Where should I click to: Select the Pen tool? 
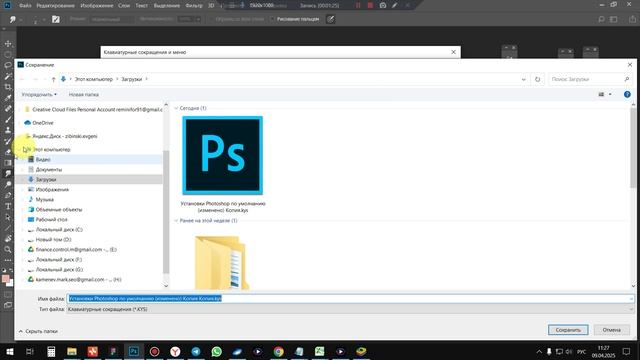[8, 195]
